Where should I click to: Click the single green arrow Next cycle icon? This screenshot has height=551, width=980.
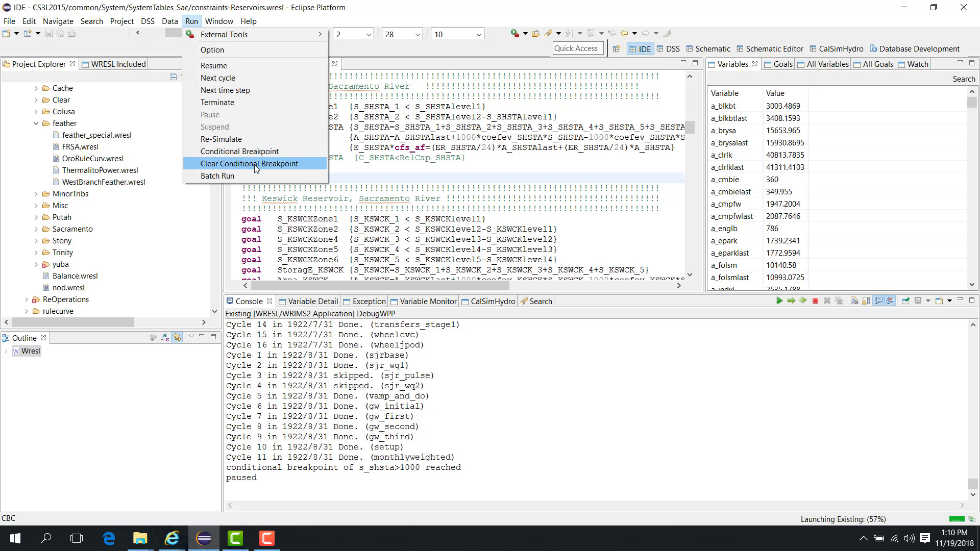(791, 301)
